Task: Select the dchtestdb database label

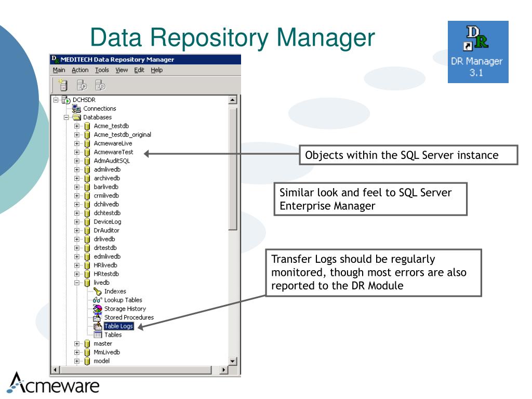Action: click(107, 213)
